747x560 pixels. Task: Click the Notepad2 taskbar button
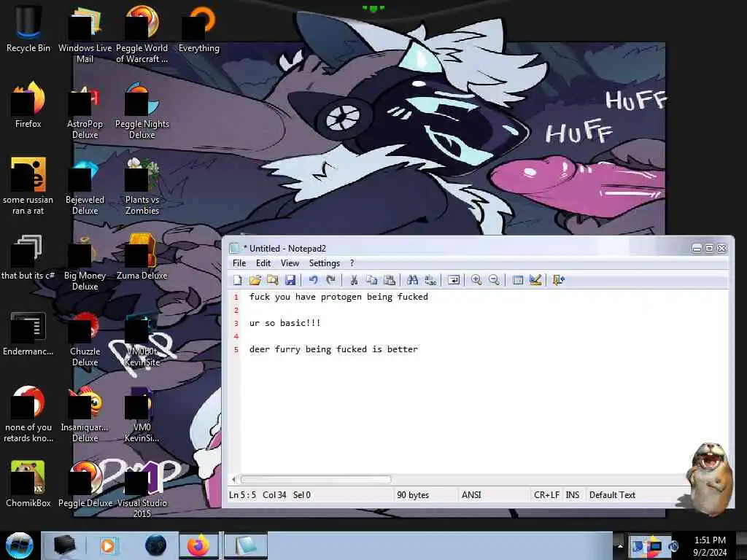(x=245, y=545)
